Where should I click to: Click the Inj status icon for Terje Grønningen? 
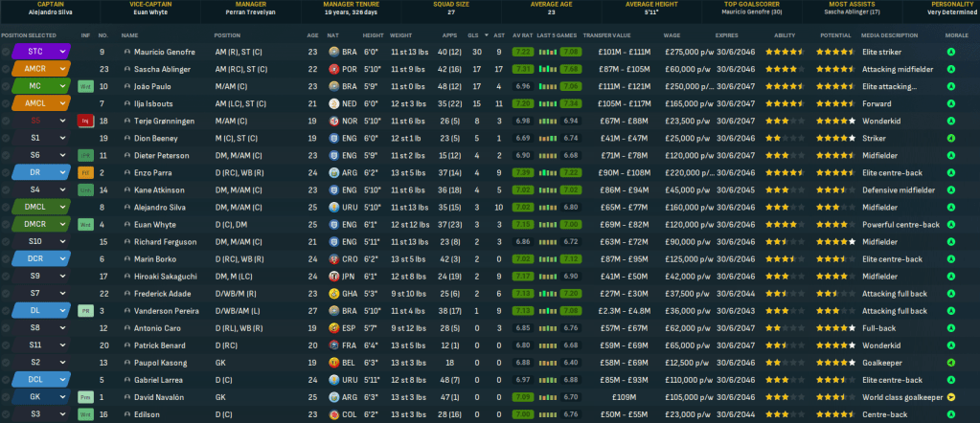pyautogui.click(x=84, y=121)
